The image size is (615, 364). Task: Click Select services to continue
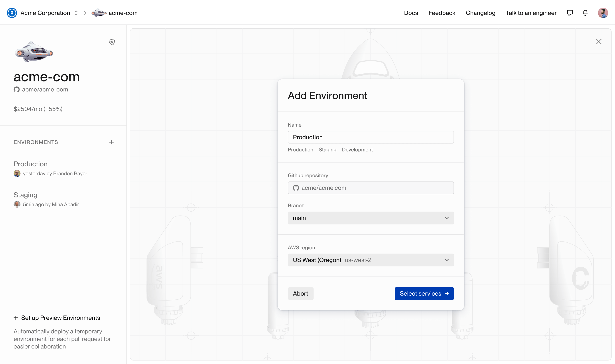tap(424, 293)
